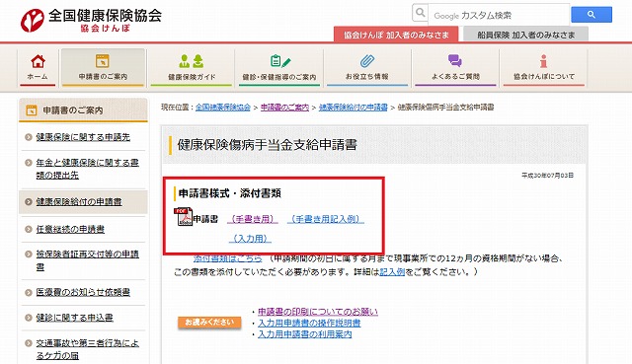The height and width of the screenshot is (364, 632).
Task: Open the (入力用) form link
Action: click(250, 239)
